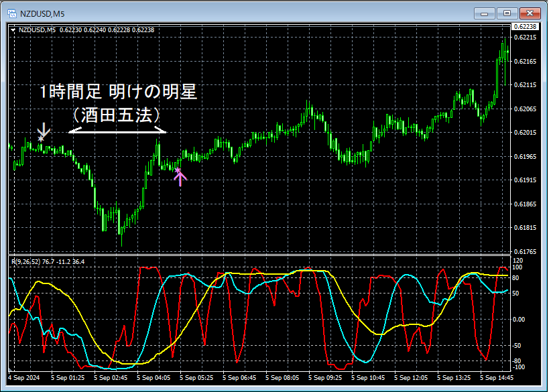Click the indicator scale value 120

point(517,261)
